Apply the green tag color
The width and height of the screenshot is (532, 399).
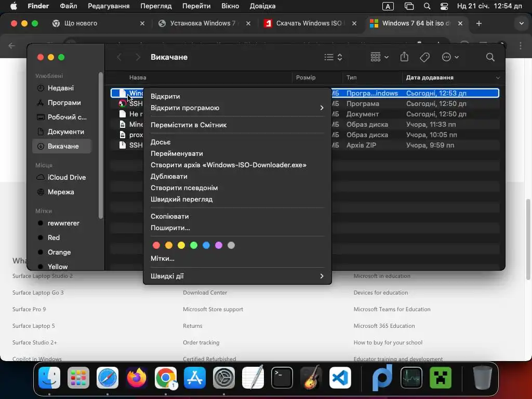[x=194, y=245]
